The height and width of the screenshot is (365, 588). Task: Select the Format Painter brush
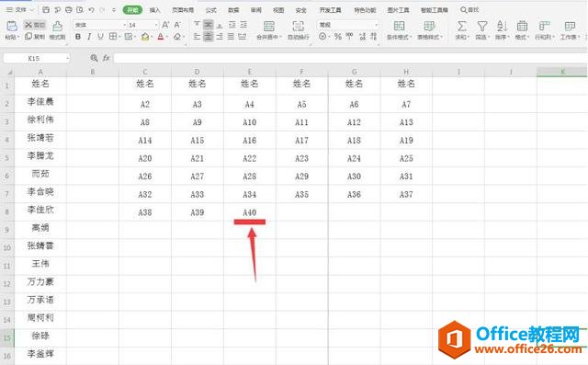(x=57, y=26)
